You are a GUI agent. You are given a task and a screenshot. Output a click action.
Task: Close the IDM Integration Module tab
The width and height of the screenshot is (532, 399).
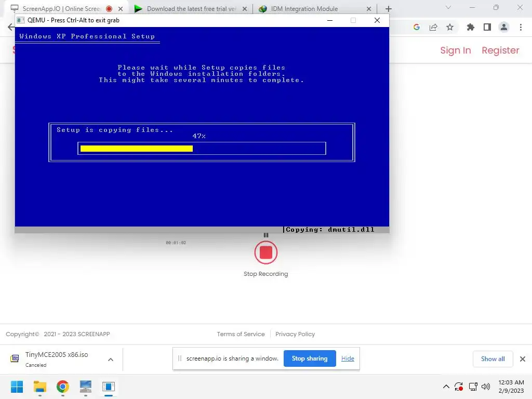click(x=369, y=9)
